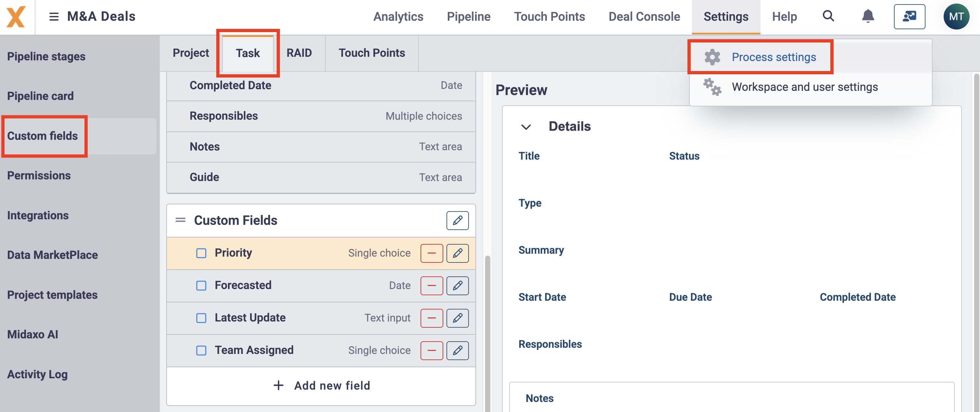Go to Midaxo AI in the sidebar
This screenshot has height=412, width=980.
click(32, 334)
